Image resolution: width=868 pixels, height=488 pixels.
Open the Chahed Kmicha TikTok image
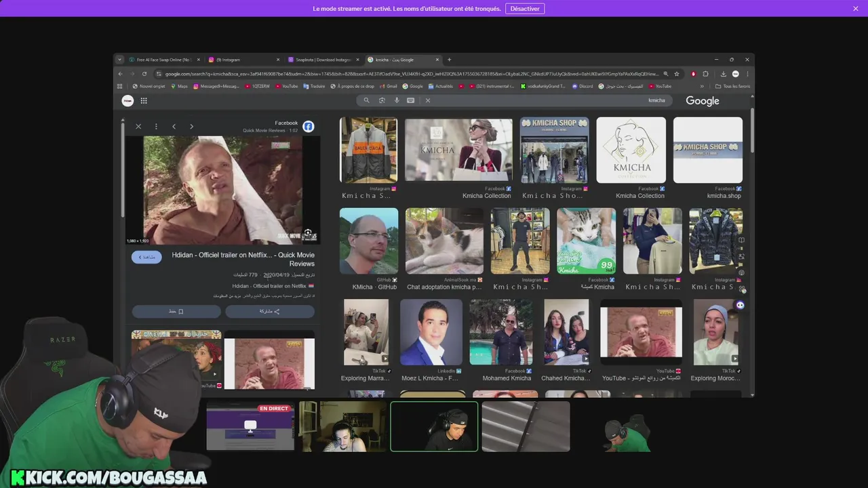(x=566, y=332)
